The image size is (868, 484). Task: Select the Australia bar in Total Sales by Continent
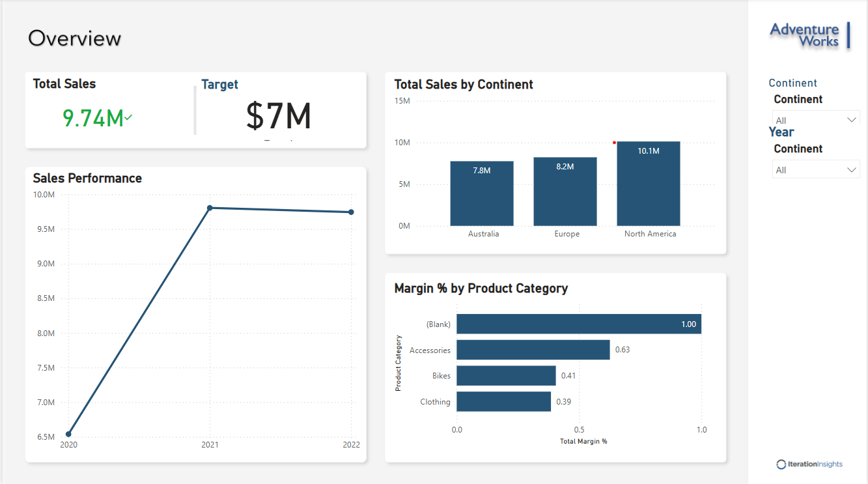pyautogui.click(x=482, y=193)
